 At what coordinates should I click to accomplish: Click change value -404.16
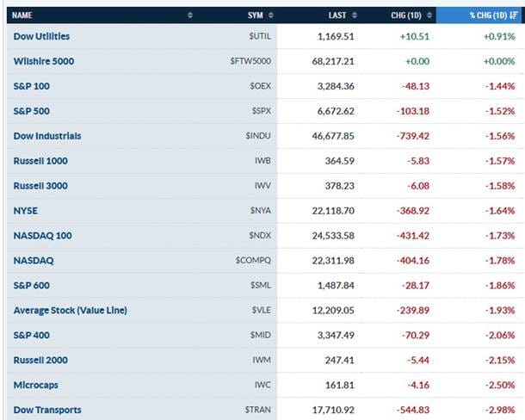tap(413, 261)
